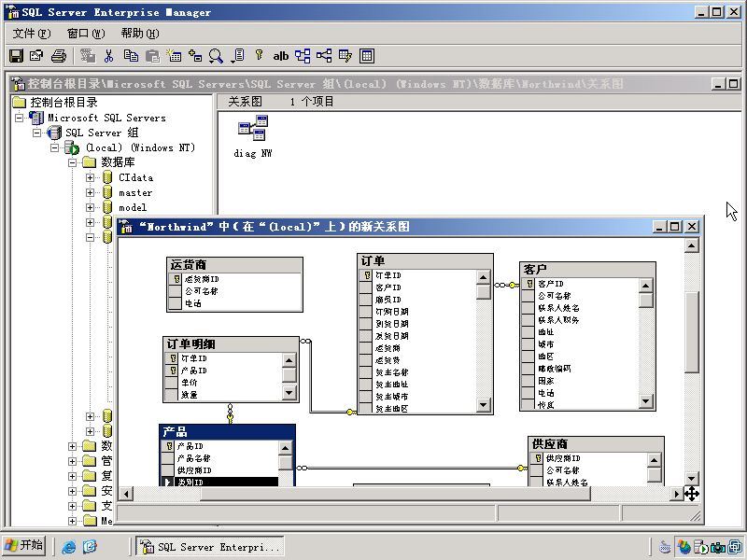Click the diagram's horizontal scroll left arrow
The width and height of the screenshot is (747, 560).
coord(126,494)
